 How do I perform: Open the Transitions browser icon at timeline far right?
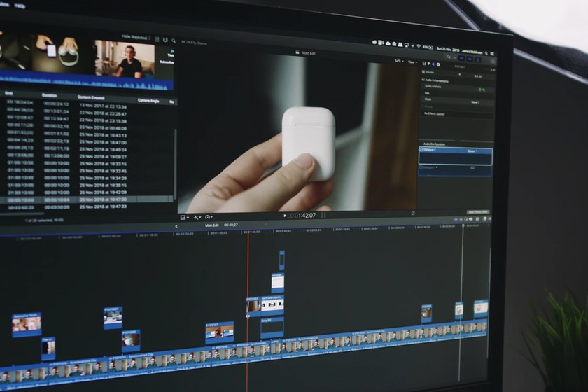(x=489, y=218)
